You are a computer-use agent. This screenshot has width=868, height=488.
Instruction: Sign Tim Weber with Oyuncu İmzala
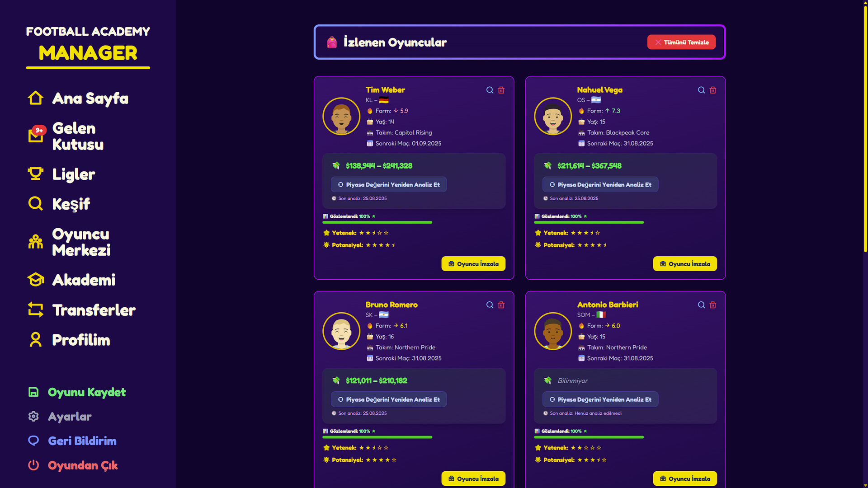click(473, 264)
